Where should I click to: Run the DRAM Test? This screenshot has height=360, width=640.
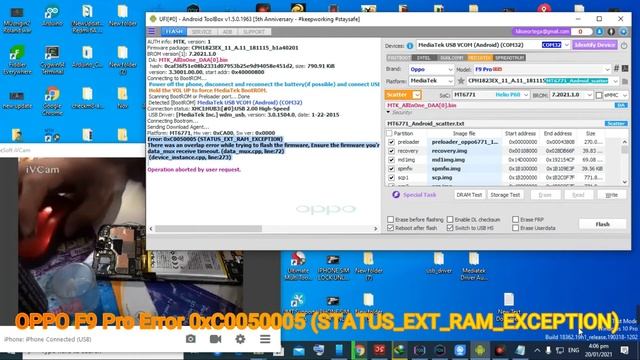pyautogui.click(x=469, y=195)
